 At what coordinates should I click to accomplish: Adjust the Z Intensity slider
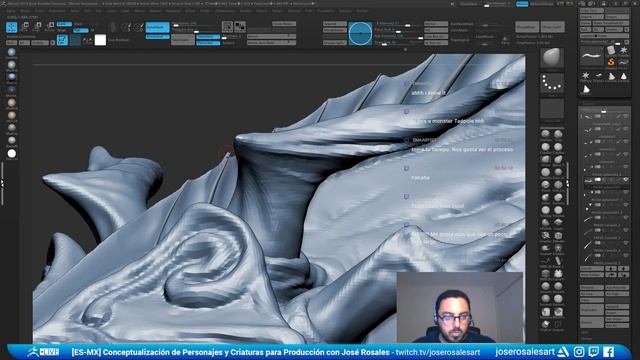399,24
